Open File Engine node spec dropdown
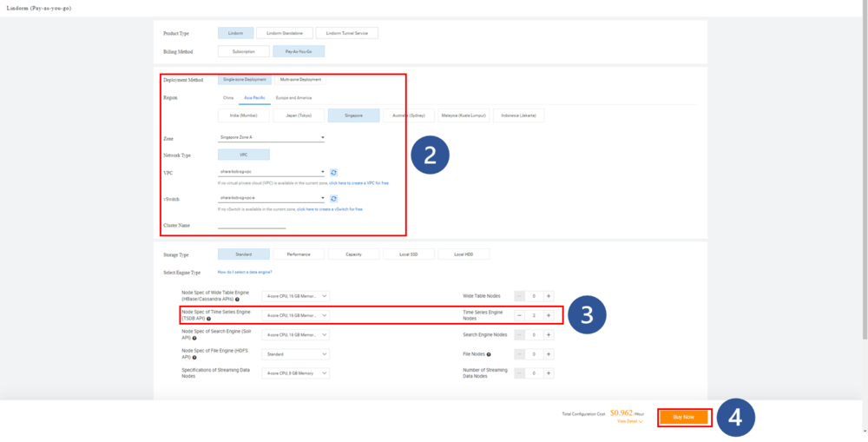This screenshot has height=442, width=868. 296,354
